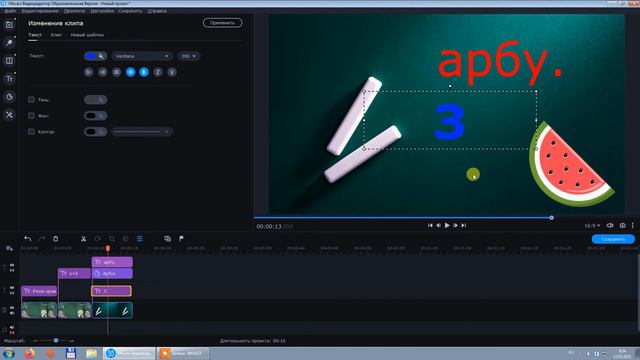Select the 'арбу' title clip on timeline
This screenshot has width=640, height=360.
pyautogui.click(x=112, y=262)
